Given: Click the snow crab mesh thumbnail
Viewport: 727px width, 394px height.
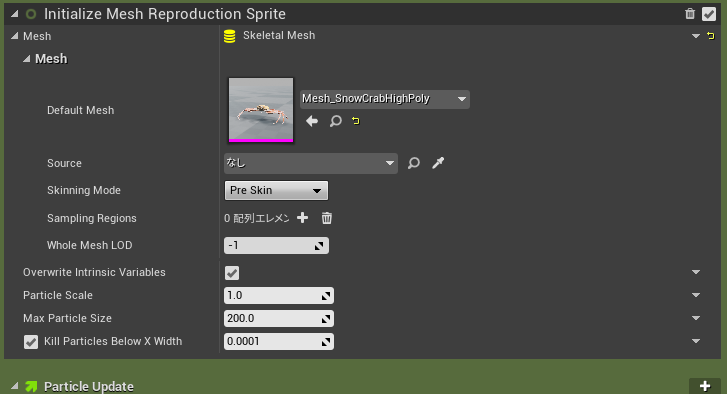Looking at the screenshot, I should click(x=261, y=110).
